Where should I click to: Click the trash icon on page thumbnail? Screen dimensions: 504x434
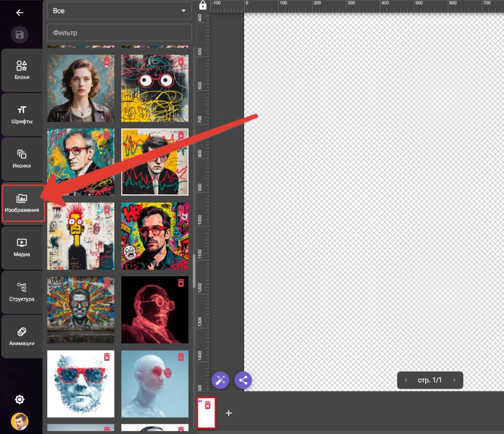coord(208,406)
